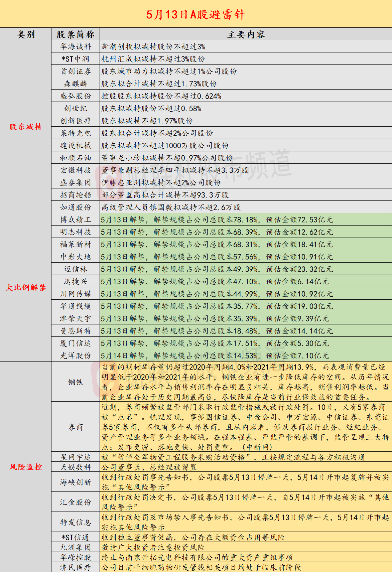Select stock name 首创证券
The width and height of the screenshot is (392, 572).
[76, 71]
